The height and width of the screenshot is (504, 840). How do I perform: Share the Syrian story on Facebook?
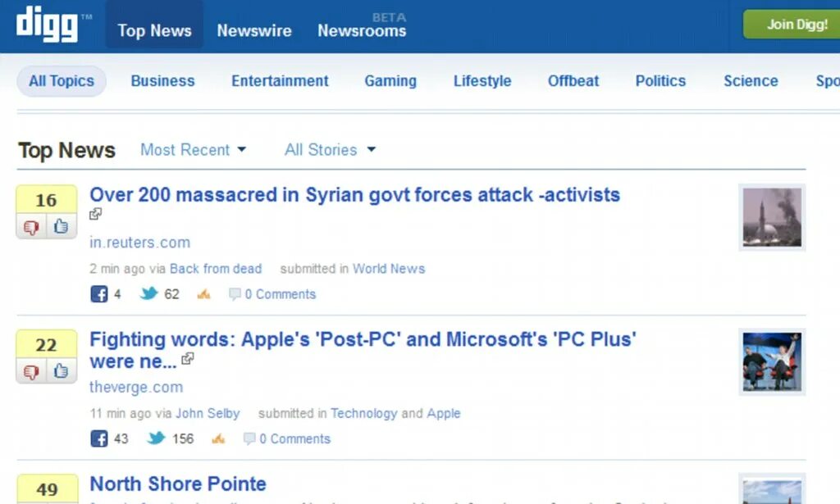(x=99, y=293)
